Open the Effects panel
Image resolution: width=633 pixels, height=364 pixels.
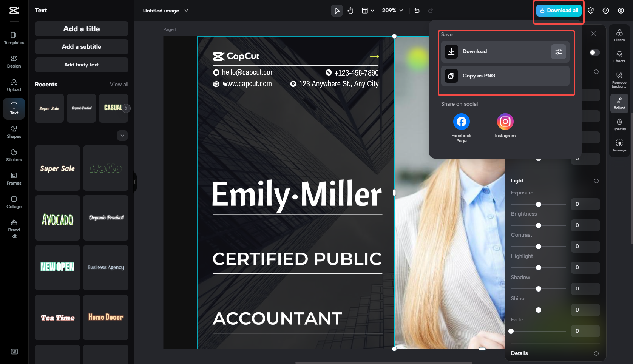tap(619, 57)
